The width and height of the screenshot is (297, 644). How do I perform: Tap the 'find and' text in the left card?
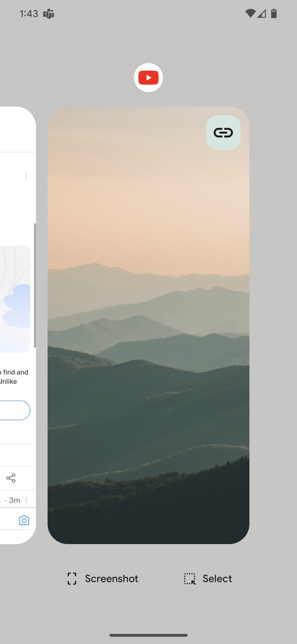[x=16, y=372]
